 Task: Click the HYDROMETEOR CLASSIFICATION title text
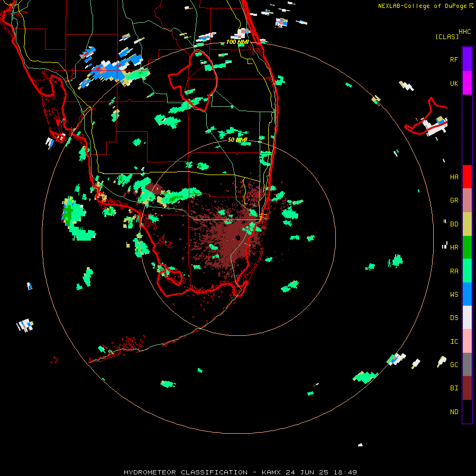[186, 472]
